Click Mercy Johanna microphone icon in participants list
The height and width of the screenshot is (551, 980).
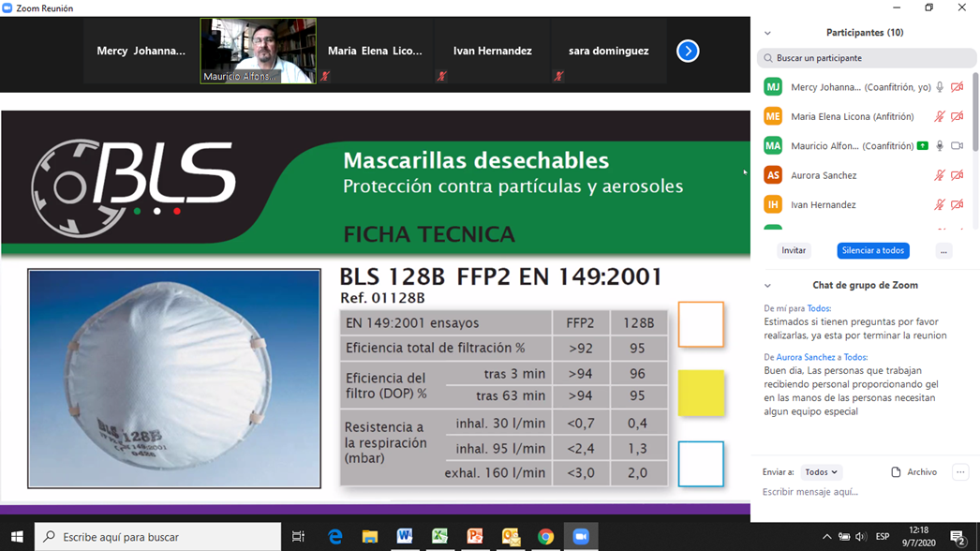pyautogui.click(x=940, y=87)
